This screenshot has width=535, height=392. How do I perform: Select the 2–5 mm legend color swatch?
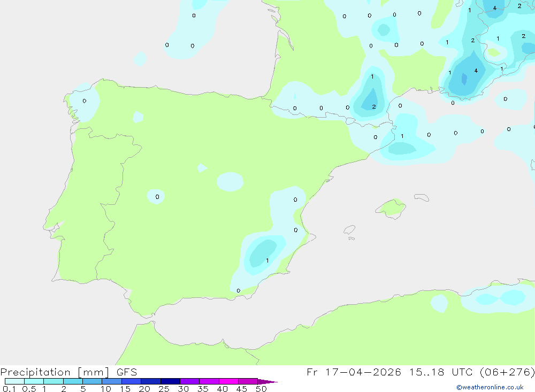73,381
